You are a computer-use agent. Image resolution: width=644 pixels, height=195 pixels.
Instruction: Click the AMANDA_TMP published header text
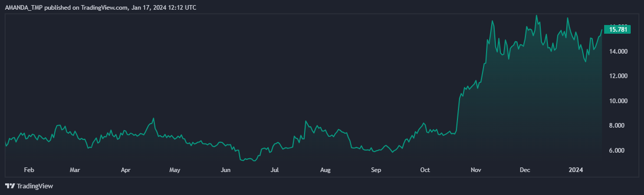100,8
